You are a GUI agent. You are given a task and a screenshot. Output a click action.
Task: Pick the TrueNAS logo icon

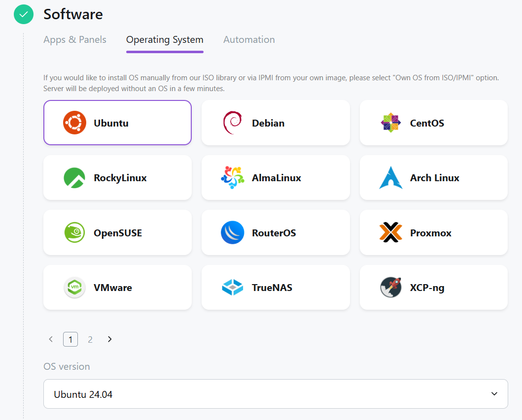[232, 288]
